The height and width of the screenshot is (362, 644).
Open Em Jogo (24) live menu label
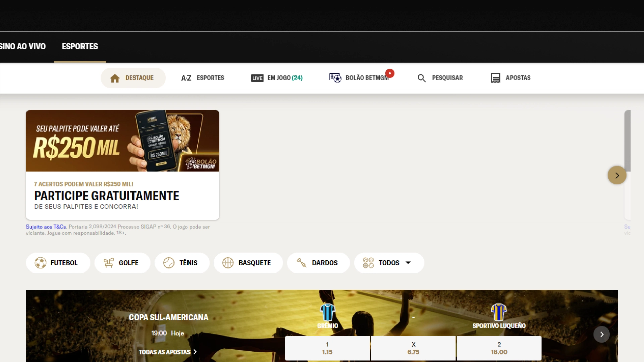[285, 78]
